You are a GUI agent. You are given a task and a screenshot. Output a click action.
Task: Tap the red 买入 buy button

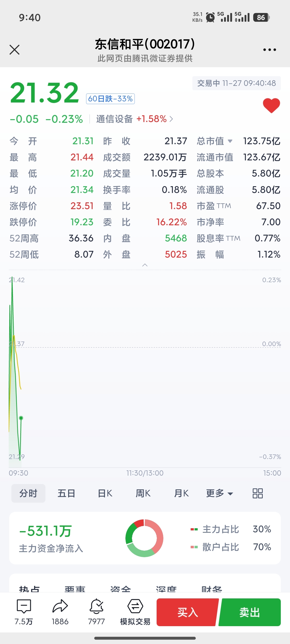188,612
